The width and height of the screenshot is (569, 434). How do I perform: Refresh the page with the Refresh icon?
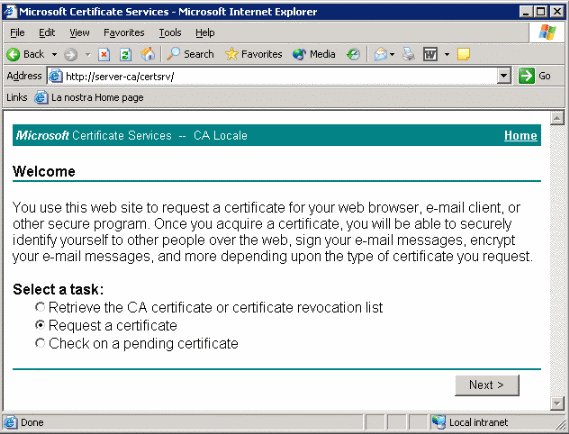click(x=126, y=54)
